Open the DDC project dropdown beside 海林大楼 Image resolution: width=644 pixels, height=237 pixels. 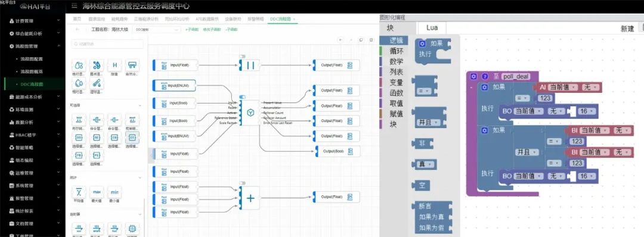[x=157, y=30]
